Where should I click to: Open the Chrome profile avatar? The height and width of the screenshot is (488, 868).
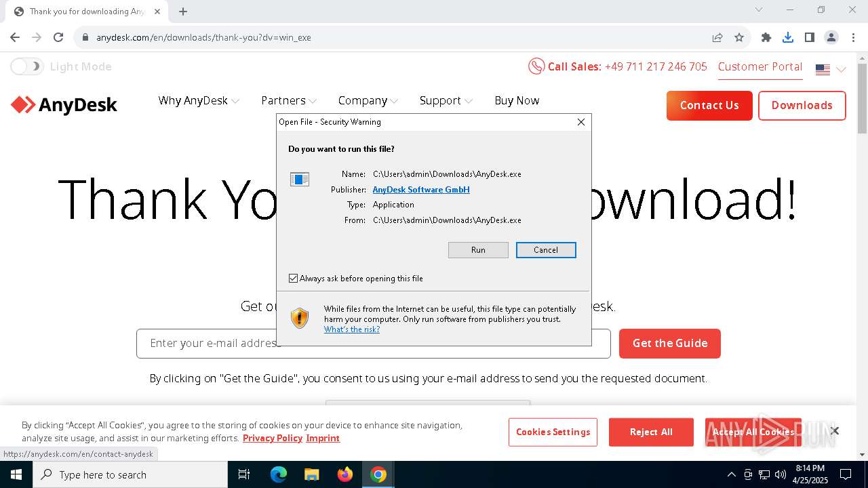[831, 37]
